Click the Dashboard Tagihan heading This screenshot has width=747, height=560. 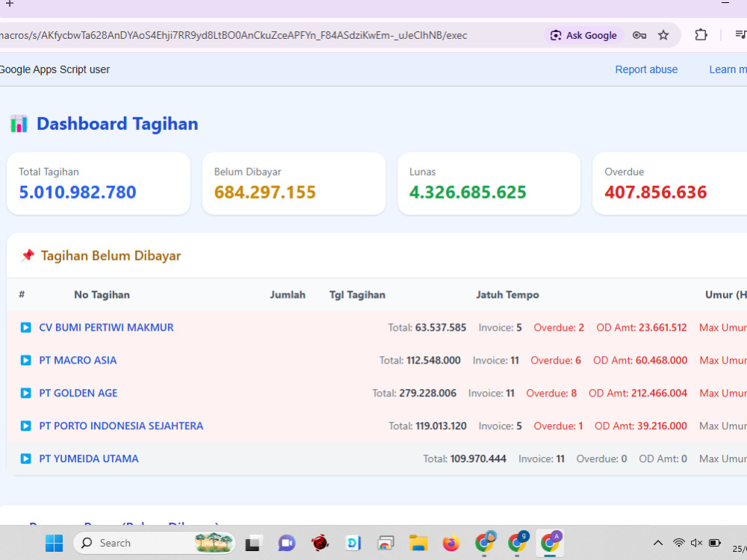(x=117, y=124)
